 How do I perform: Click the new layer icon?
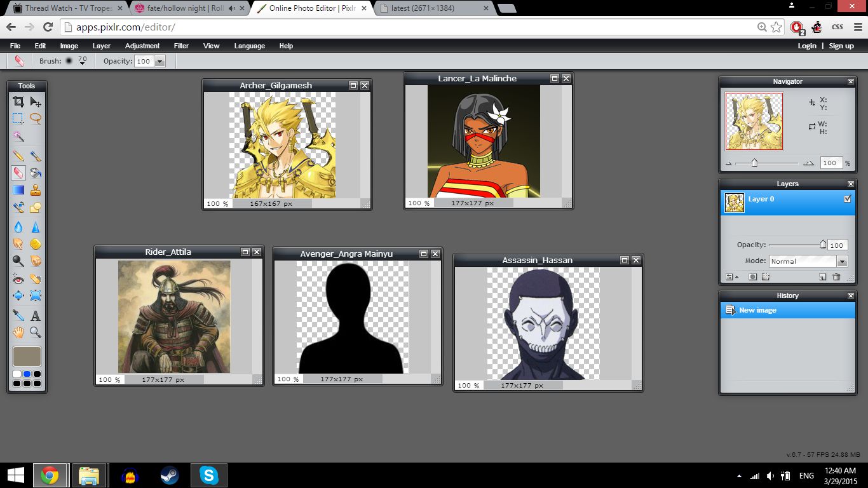point(822,277)
